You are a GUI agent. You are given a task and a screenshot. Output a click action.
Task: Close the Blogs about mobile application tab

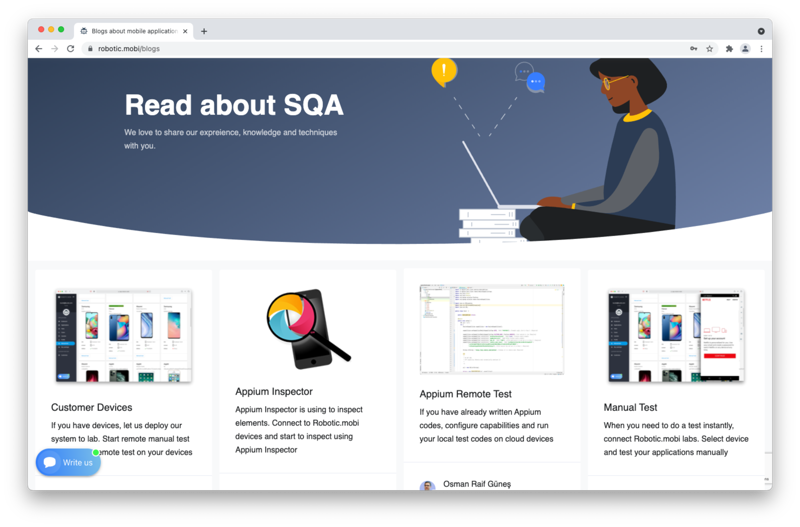185,31
